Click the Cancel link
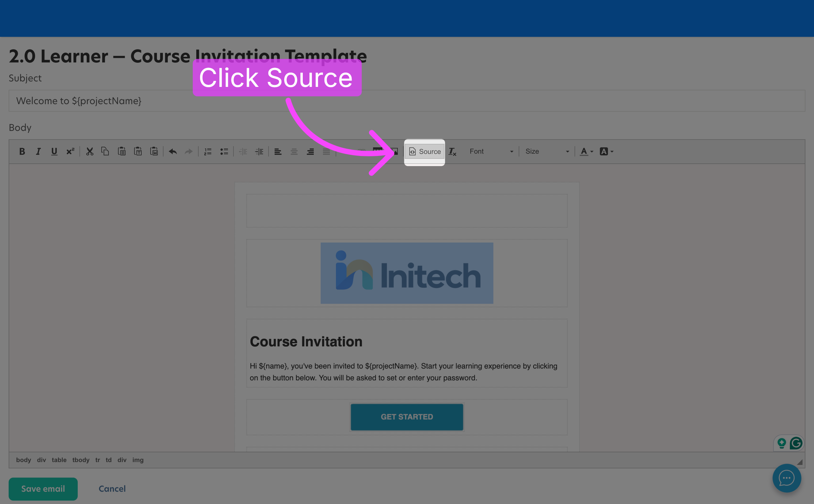The width and height of the screenshot is (814, 504). pos(112,489)
